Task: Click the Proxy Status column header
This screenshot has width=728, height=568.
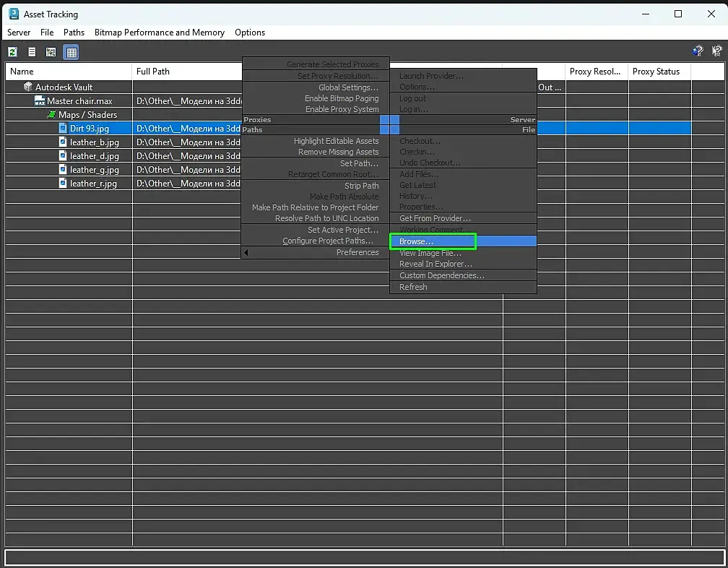Action: [659, 72]
